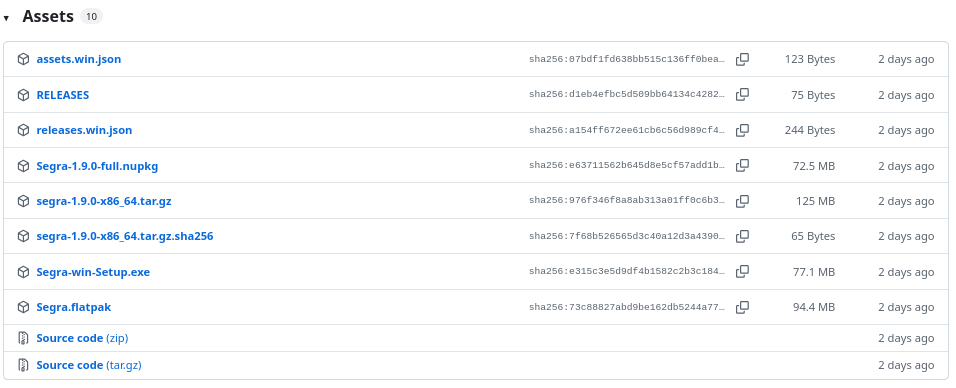This screenshot has width=956, height=388.
Task: Click package icon beside assets.win.json
Action: point(23,59)
